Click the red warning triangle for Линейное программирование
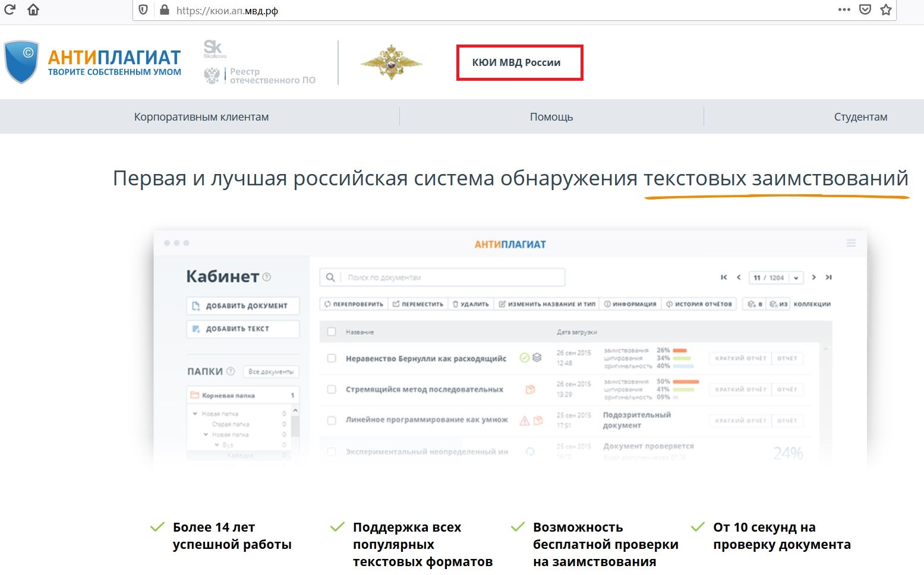Screen dimensions: 924x575 coord(525,421)
